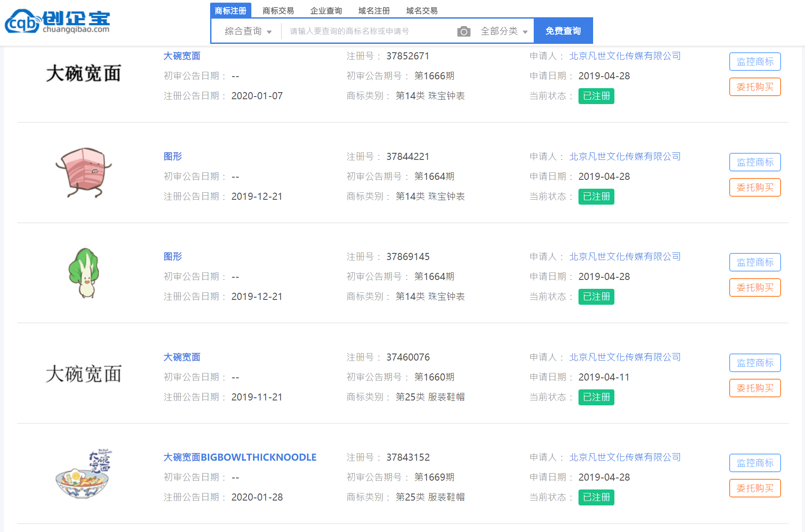The image size is (805, 532).
Task: Click 委托购买 for registration 37844221
Action: pos(755,187)
